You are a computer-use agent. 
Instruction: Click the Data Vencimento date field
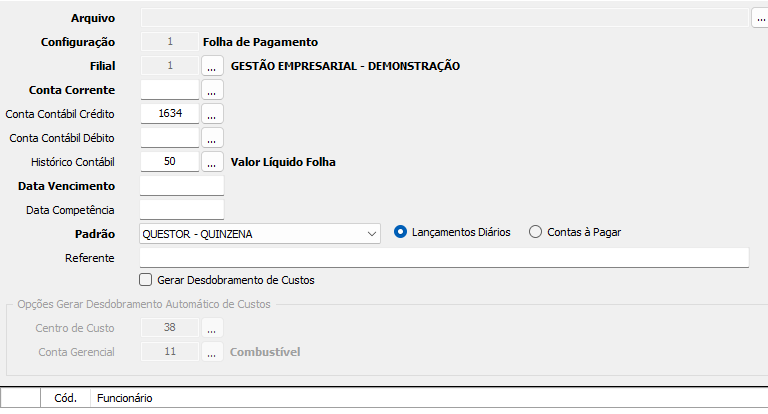pyautogui.click(x=182, y=186)
